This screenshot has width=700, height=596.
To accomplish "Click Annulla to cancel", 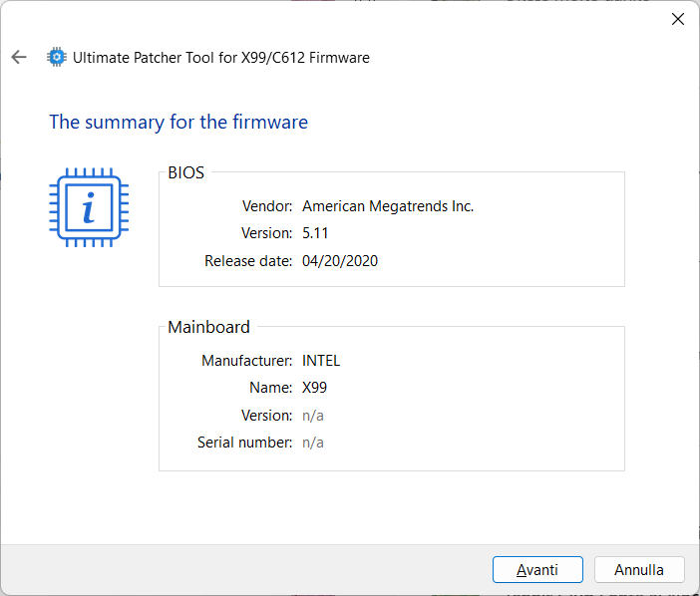I will pos(639,569).
